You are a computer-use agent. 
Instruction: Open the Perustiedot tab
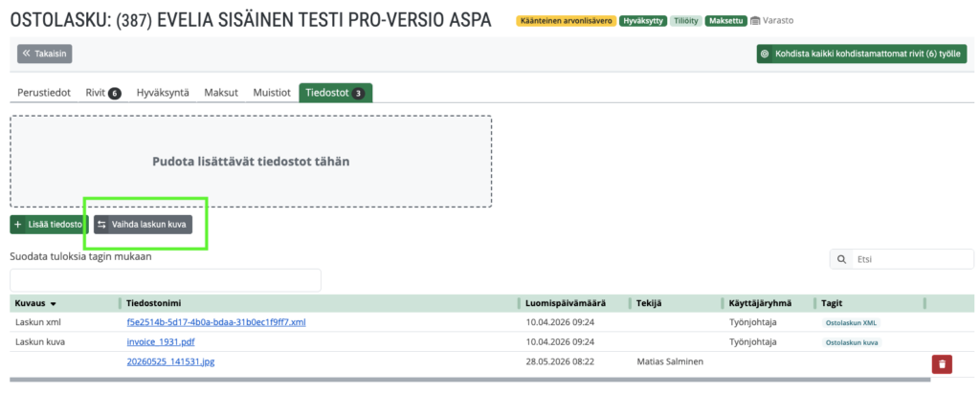[44, 93]
